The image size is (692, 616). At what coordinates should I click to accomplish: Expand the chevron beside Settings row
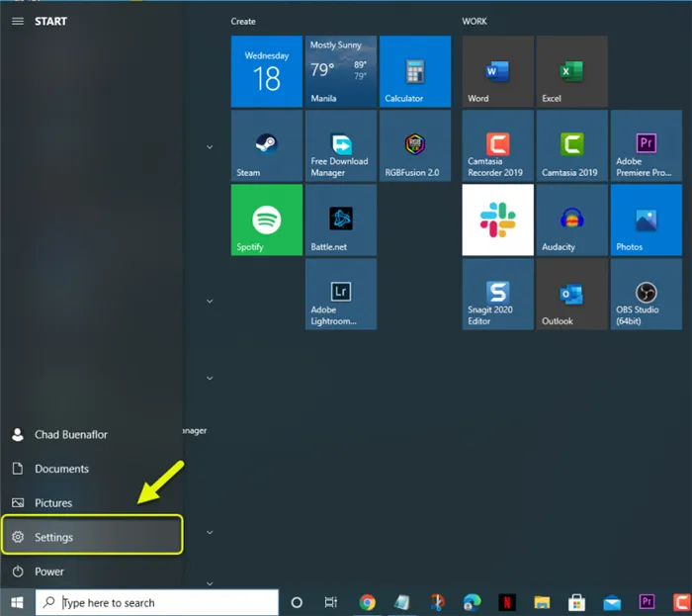tap(210, 532)
